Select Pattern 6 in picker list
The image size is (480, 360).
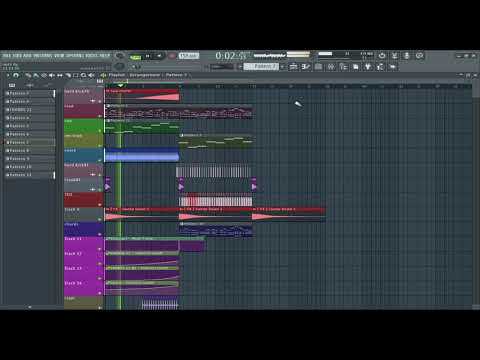pyautogui.click(x=29, y=134)
